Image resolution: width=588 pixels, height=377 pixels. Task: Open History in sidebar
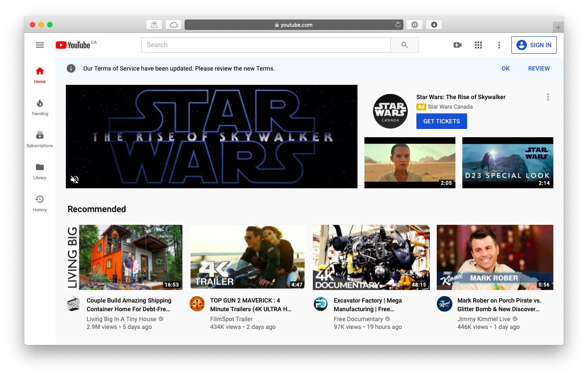(x=40, y=203)
